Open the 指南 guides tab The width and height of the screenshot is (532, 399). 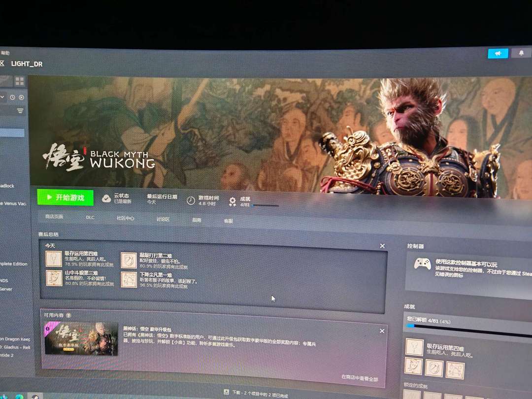click(197, 220)
